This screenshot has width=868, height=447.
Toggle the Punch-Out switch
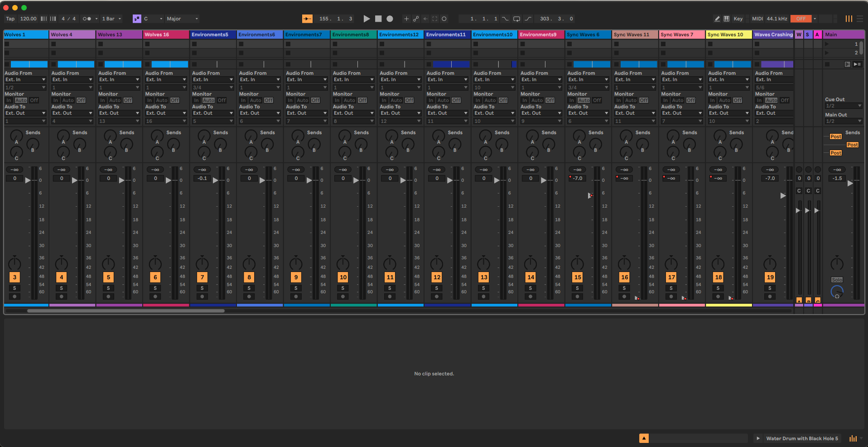528,19
